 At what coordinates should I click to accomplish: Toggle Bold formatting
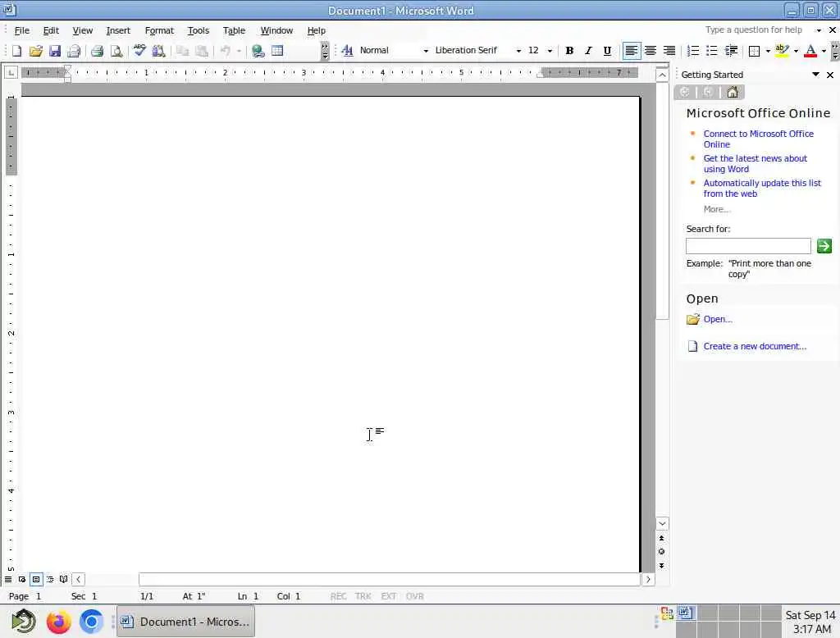(x=569, y=50)
